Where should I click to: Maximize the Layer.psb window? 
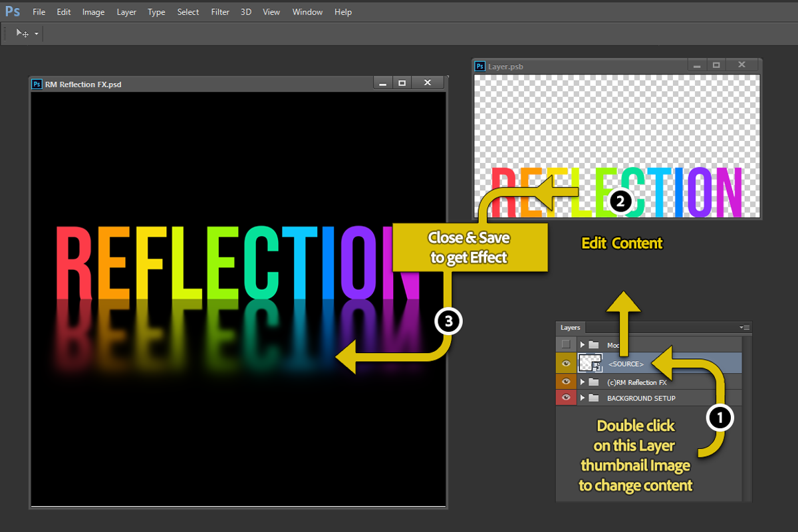coord(716,65)
